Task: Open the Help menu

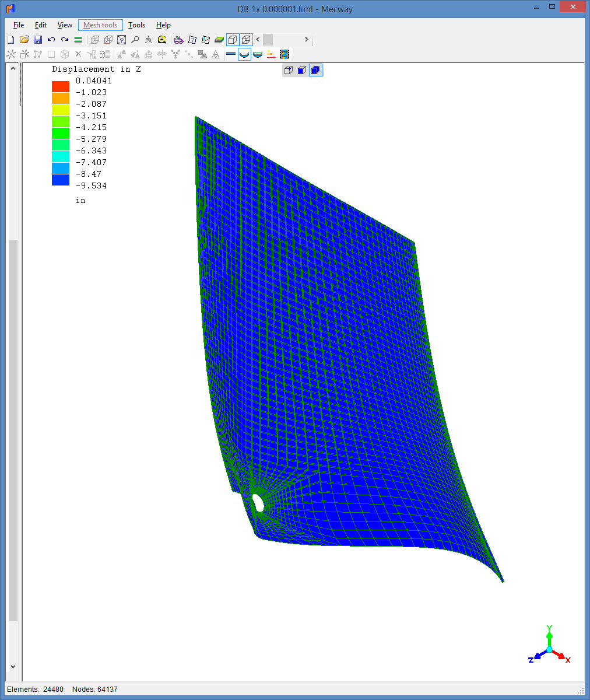Action: point(163,25)
